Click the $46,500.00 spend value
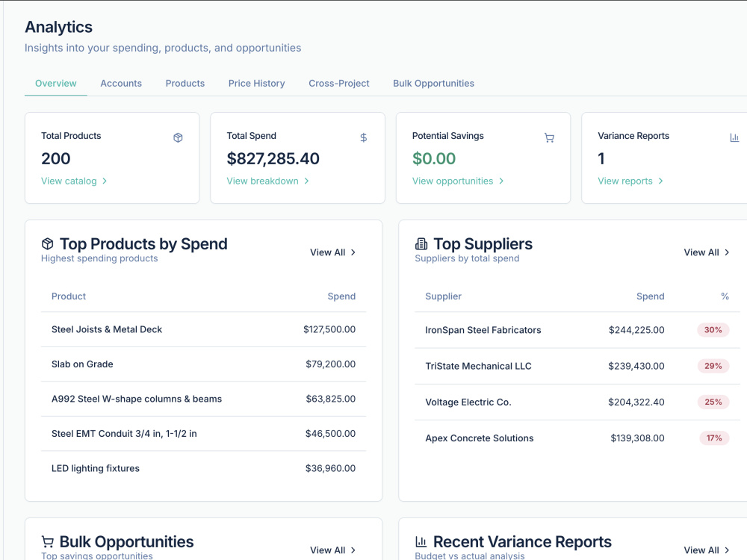This screenshot has width=747, height=560. [x=331, y=434]
